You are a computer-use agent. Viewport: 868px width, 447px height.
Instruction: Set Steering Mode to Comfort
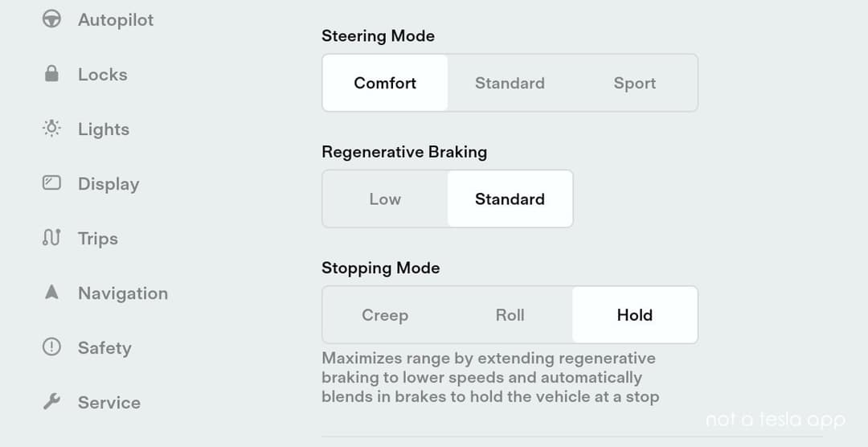[x=385, y=83]
